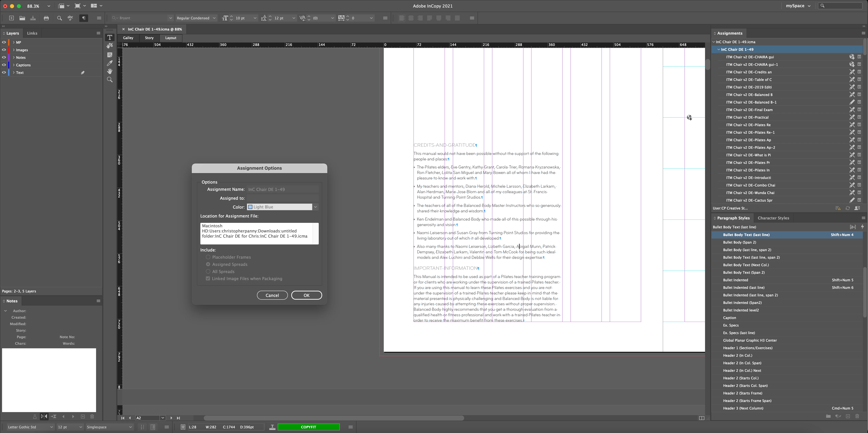Click the green COPYFIT progress bar
Image resolution: width=868 pixels, height=433 pixels.
click(308, 427)
